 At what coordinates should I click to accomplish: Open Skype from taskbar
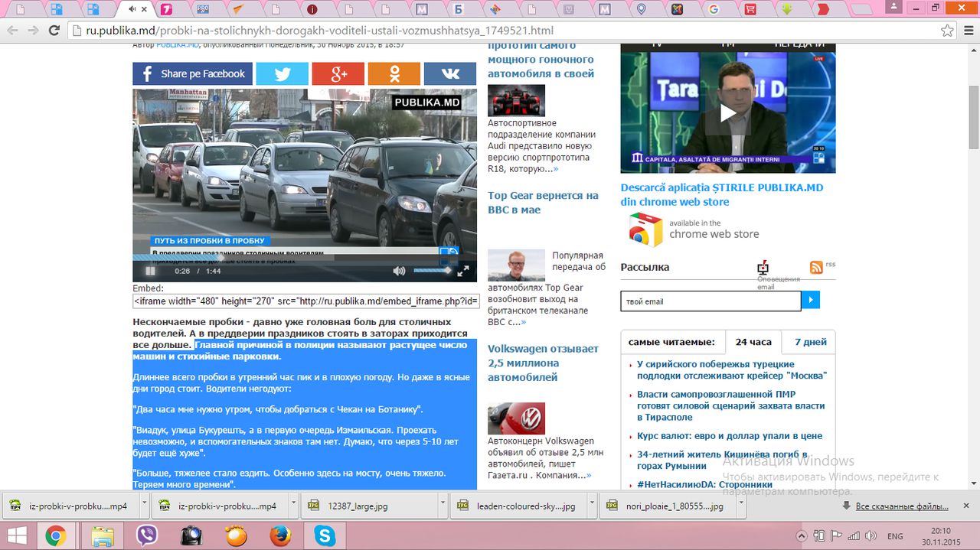pyautogui.click(x=325, y=535)
